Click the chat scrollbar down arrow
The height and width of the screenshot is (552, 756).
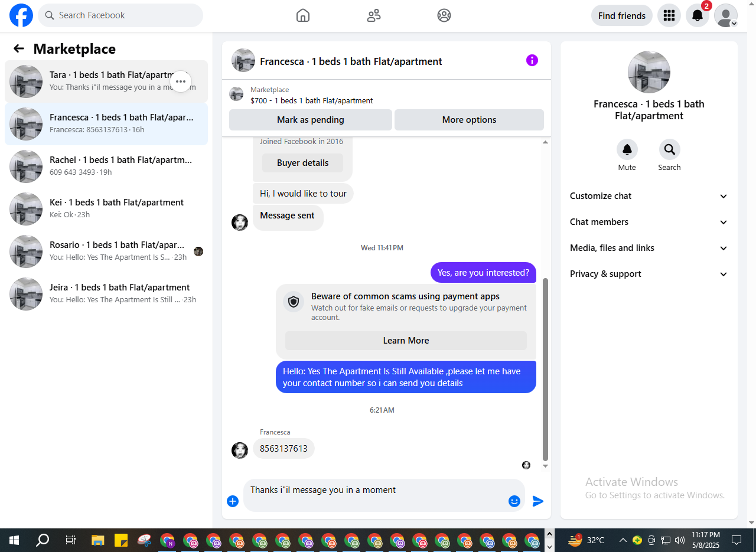545,466
